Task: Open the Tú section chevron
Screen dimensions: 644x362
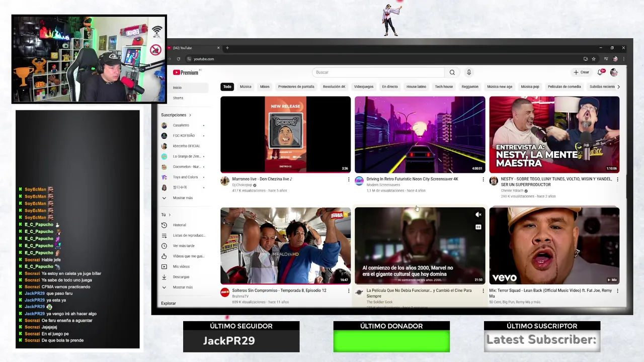Action: point(170,215)
